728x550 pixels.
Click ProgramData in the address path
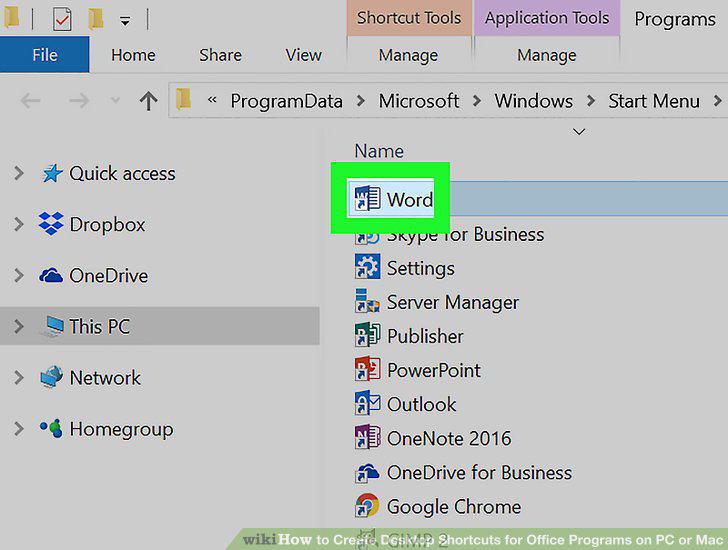coord(286,101)
